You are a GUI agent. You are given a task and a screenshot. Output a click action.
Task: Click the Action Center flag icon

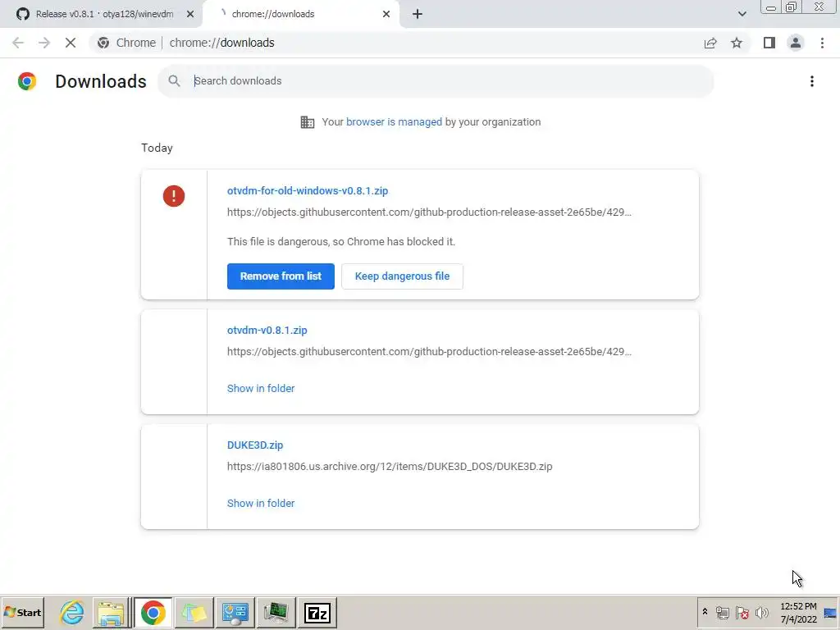pos(742,612)
